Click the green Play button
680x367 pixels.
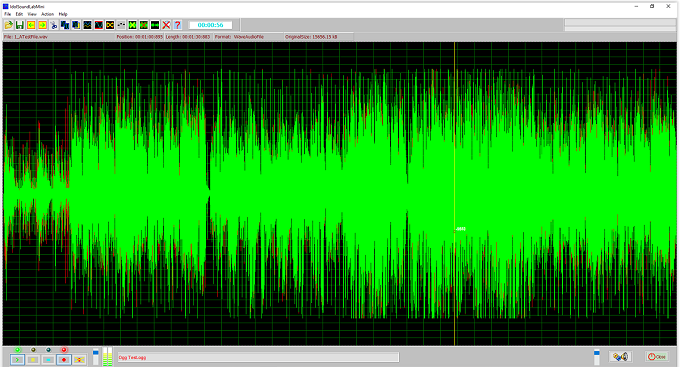17,360
